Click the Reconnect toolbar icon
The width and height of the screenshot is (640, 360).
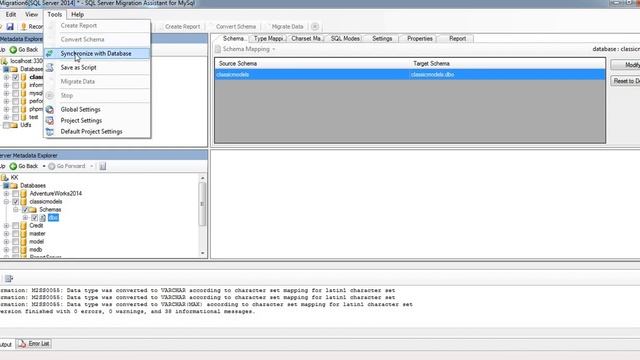pos(24,27)
